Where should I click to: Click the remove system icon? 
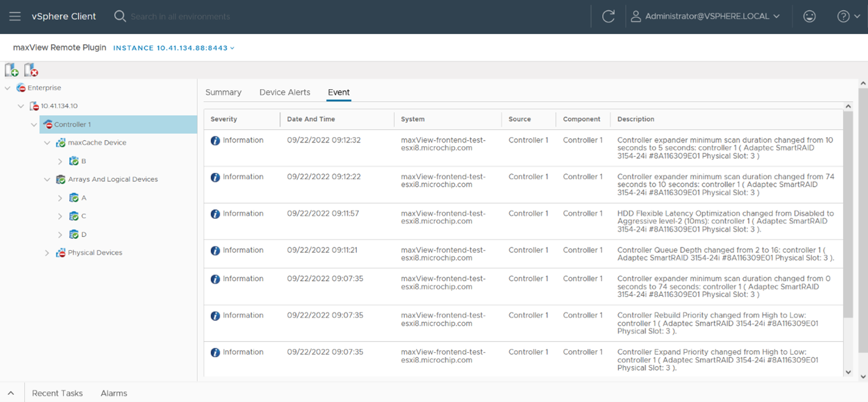coord(31,70)
